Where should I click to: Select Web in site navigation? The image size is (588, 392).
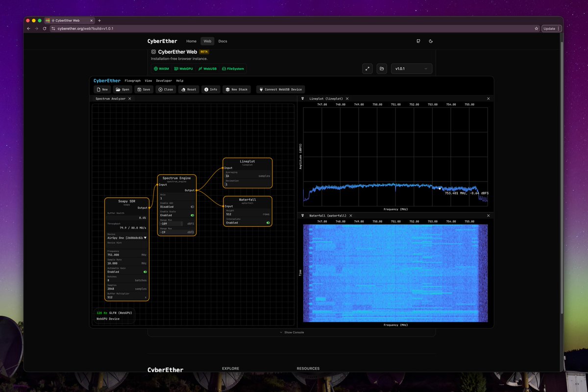click(x=207, y=41)
